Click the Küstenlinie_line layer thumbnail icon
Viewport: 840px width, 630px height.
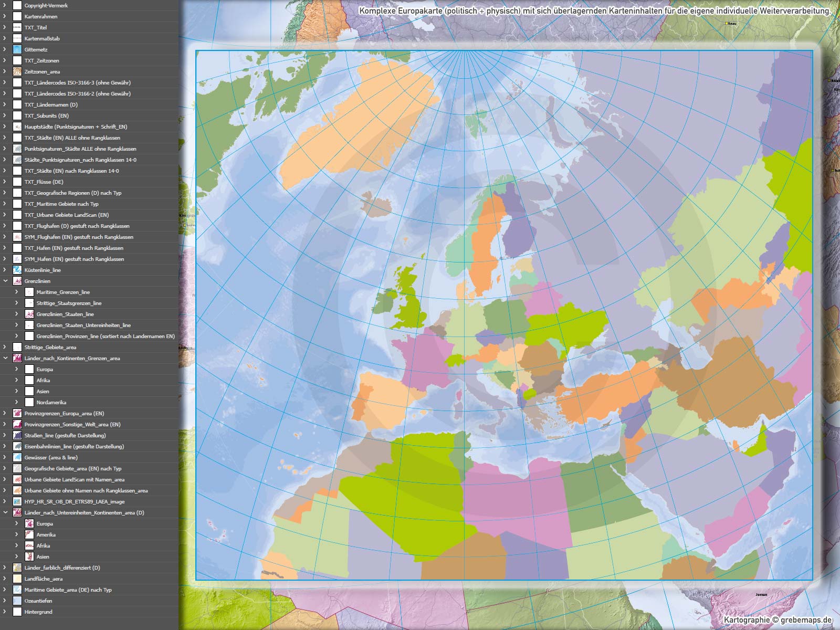[x=17, y=270]
